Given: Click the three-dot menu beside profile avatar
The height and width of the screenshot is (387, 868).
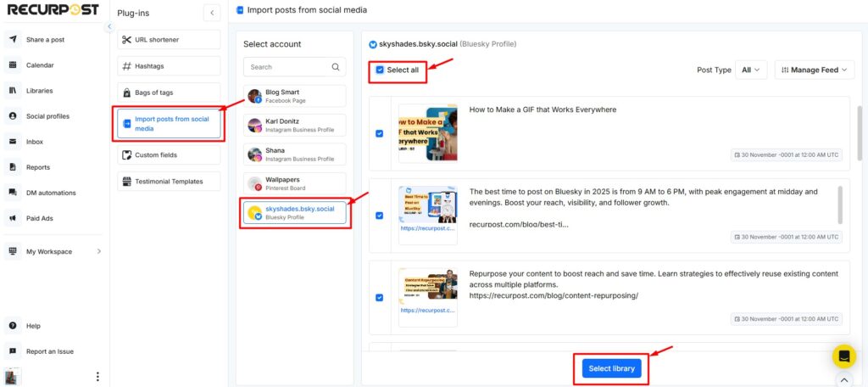Looking at the screenshot, I should (97, 377).
